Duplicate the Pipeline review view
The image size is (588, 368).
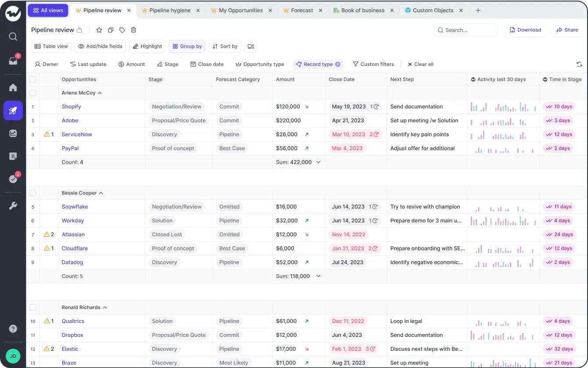111,30
